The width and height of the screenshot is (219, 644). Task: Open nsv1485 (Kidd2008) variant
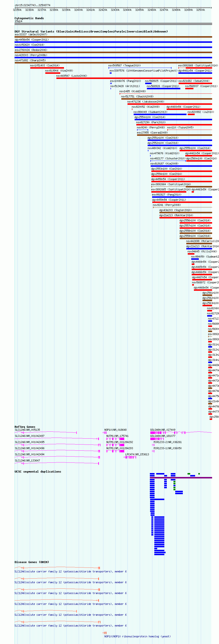[166, 94]
